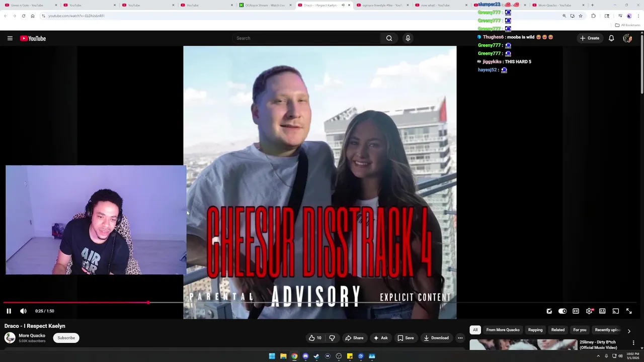Open 2Slimey Dirty B*tch video thumbnail
Screen dimensions: 644x362
point(523,345)
